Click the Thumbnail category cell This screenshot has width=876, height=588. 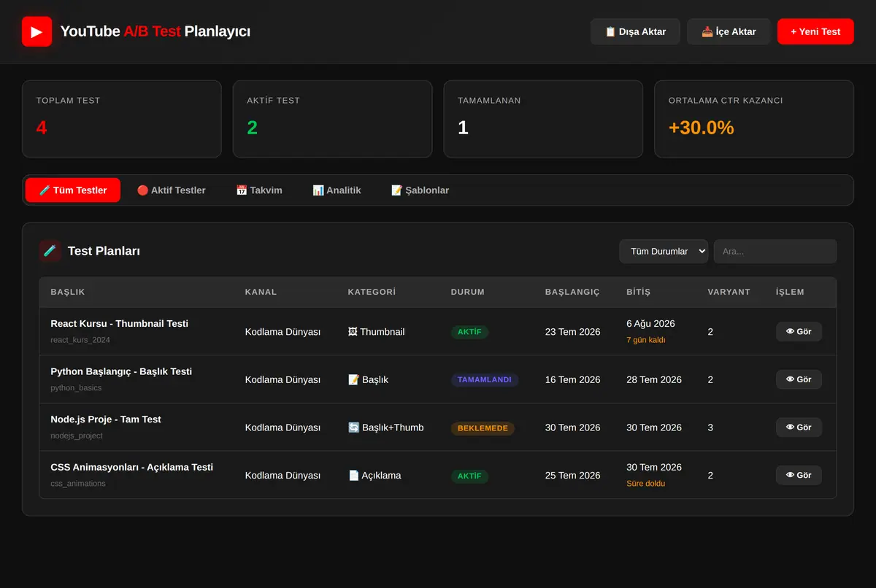(376, 332)
